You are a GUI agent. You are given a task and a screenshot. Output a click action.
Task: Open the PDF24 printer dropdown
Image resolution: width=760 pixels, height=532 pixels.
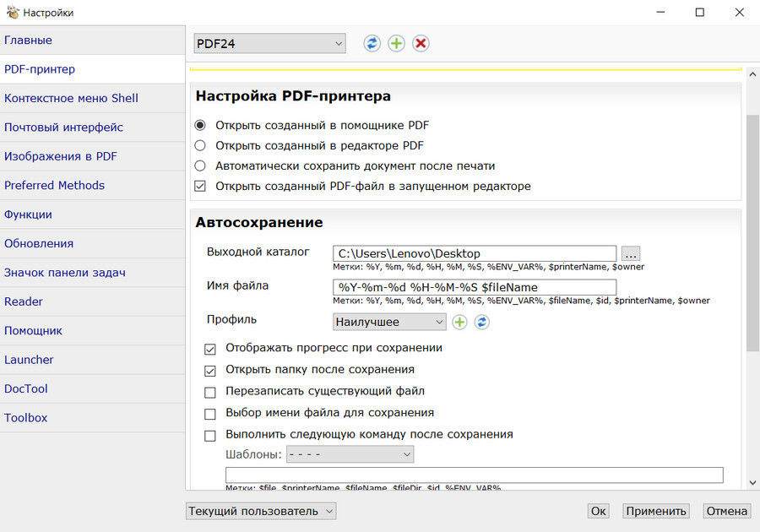point(269,44)
